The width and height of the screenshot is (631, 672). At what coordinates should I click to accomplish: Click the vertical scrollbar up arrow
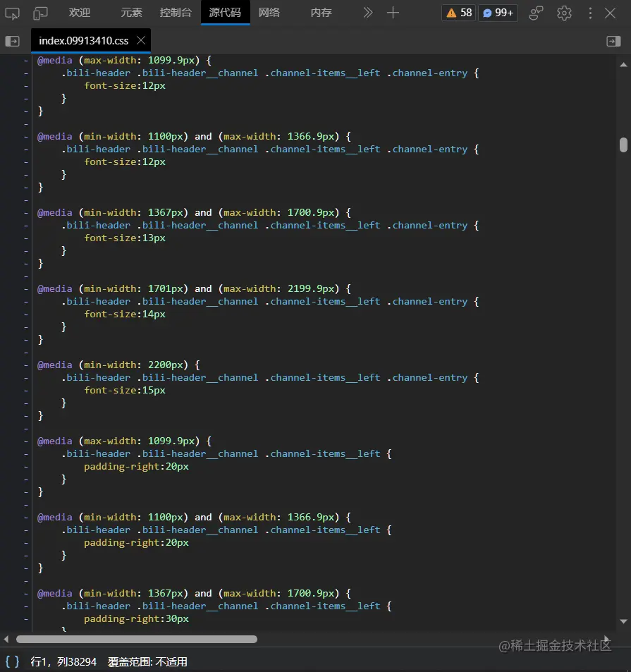624,65
